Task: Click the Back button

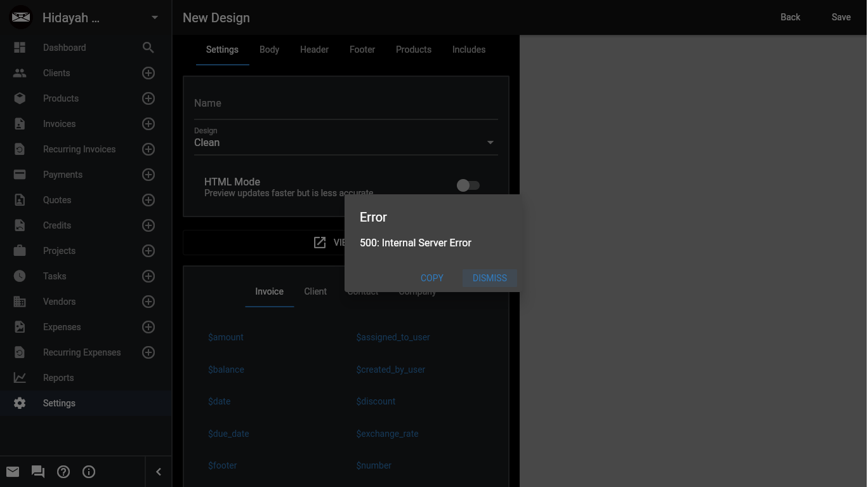Action: coord(791,17)
